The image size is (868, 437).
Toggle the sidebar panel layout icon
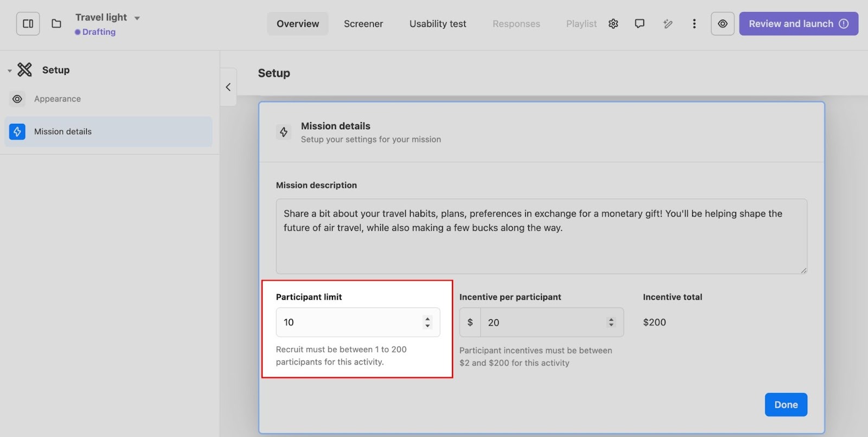click(x=28, y=24)
